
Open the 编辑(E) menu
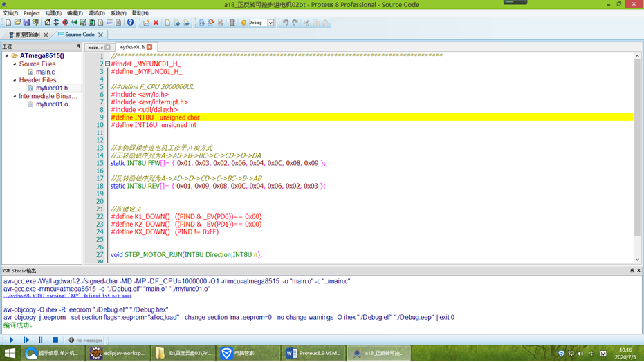click(75, 13)
